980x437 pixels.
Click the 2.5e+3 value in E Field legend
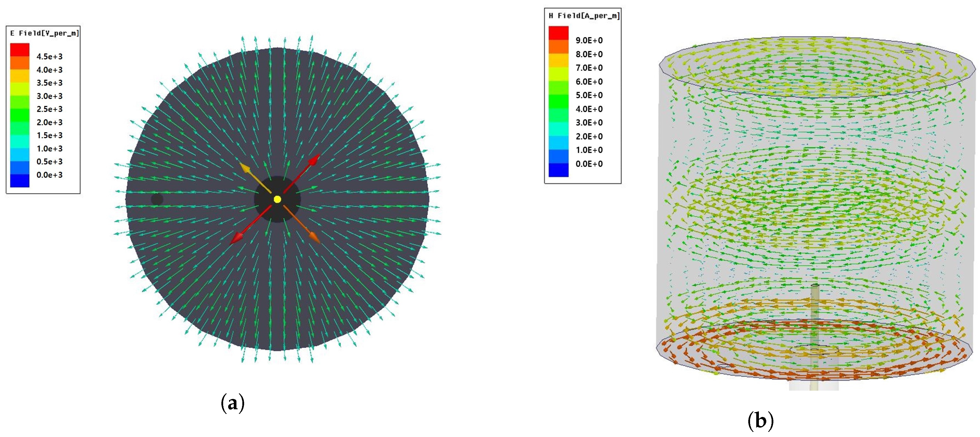point(50,109)
